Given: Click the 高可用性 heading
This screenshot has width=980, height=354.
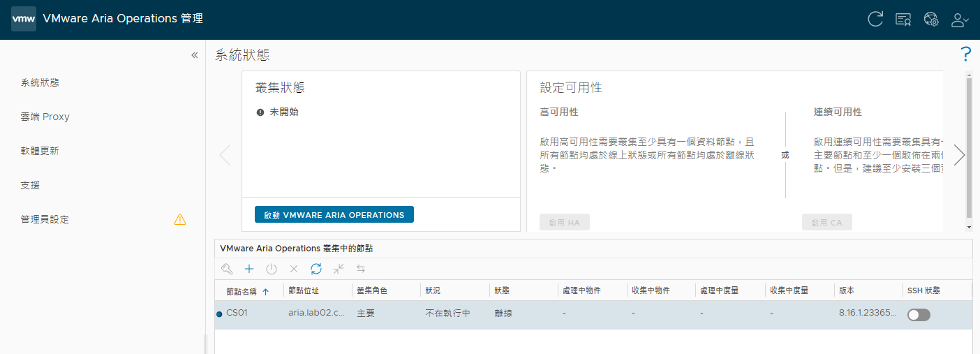Looking at the screenshot, I should (x=559, y=112).
